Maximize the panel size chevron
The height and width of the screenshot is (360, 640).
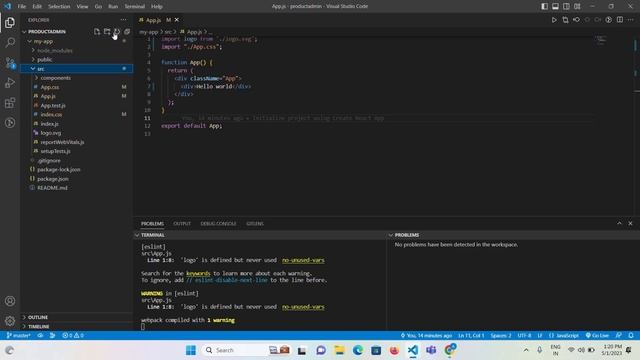tap(619, 223)
